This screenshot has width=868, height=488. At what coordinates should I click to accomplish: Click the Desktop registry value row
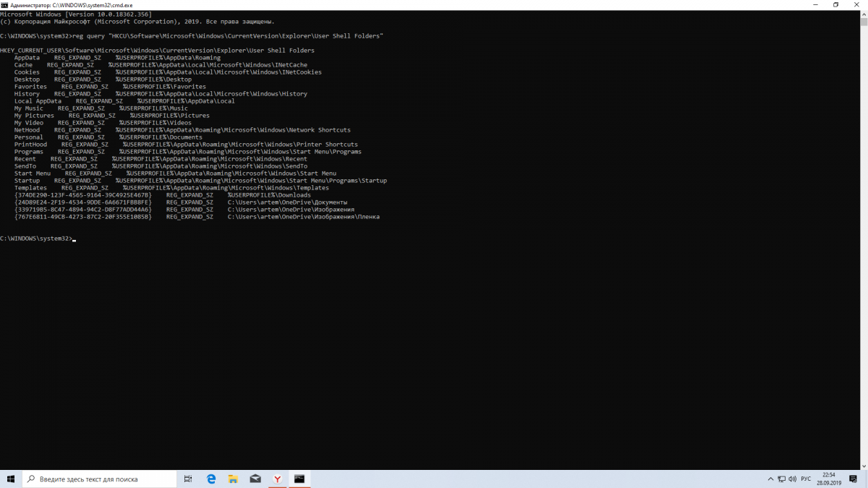pyautogui.click(x=103, y=79)
